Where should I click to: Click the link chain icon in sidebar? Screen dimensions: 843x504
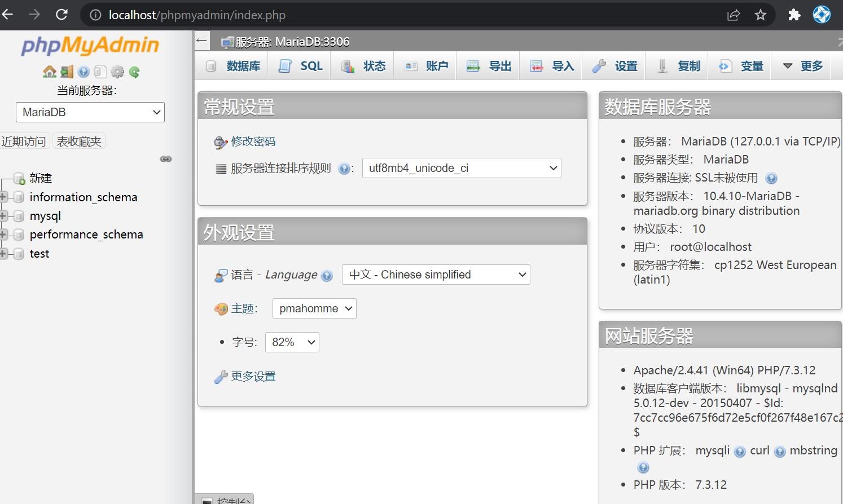(166, 159)
